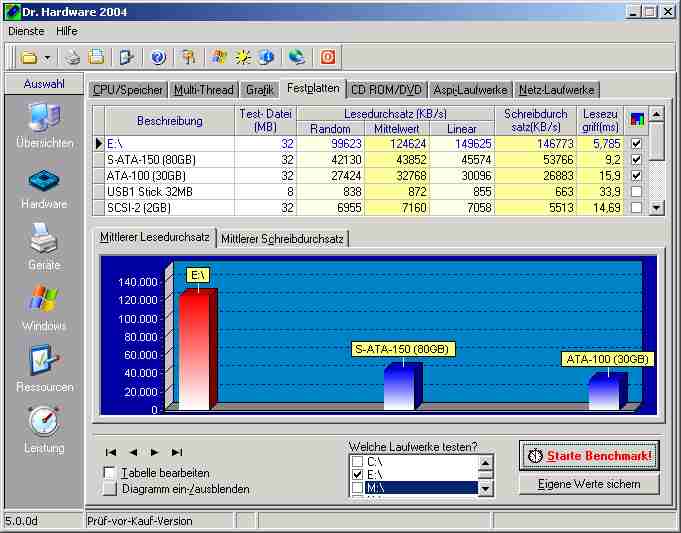681x533 pixels.
Task: Switch to Netz-Laufwerke tab
Action: point(556,90)
